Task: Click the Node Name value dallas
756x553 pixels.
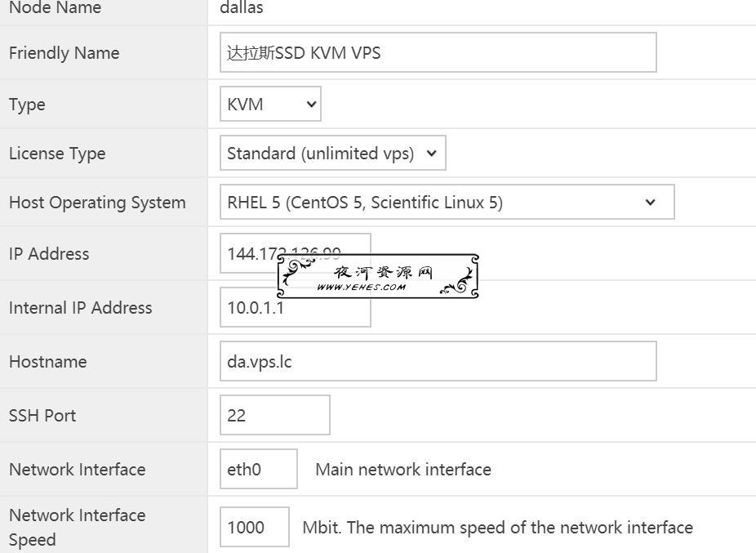Action: click(x=242, y=7)
